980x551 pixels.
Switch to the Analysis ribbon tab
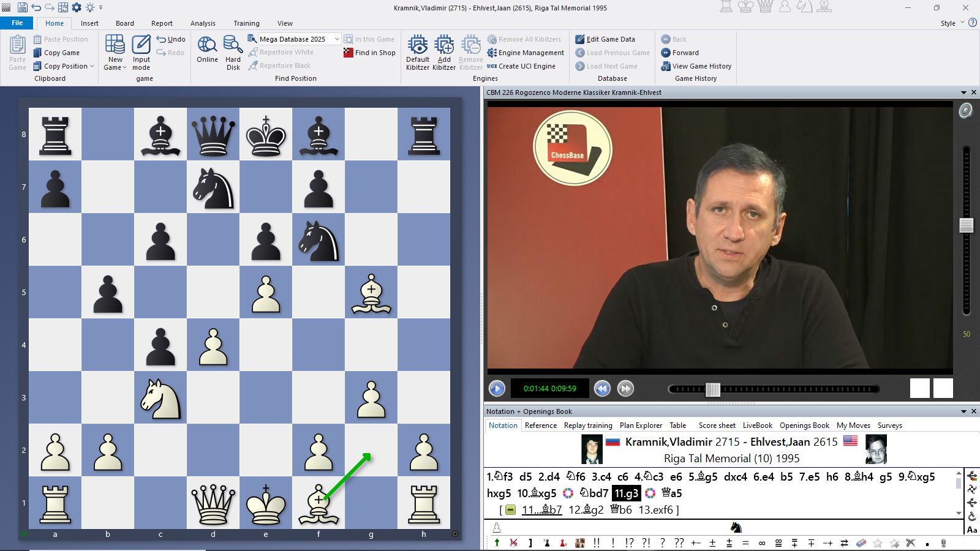tap(203, 23)
